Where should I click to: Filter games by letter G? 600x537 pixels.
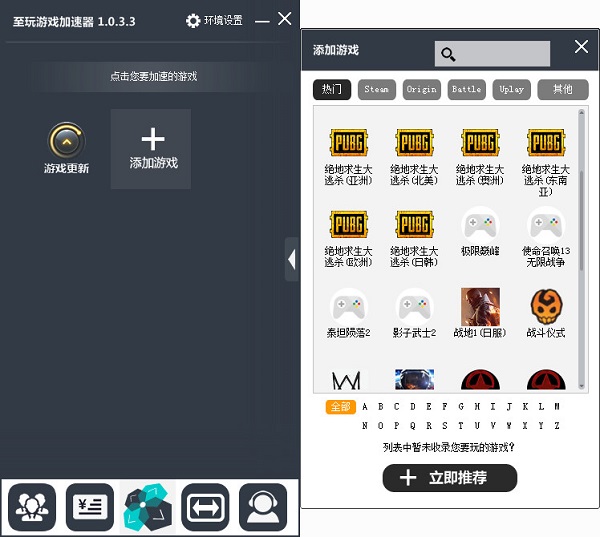[x=461, y=406]
